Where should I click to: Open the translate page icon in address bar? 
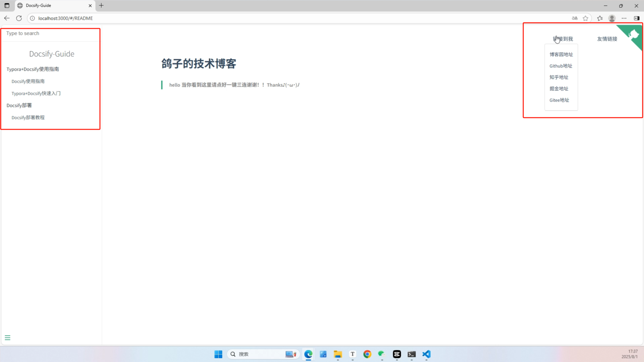[574, 18]
